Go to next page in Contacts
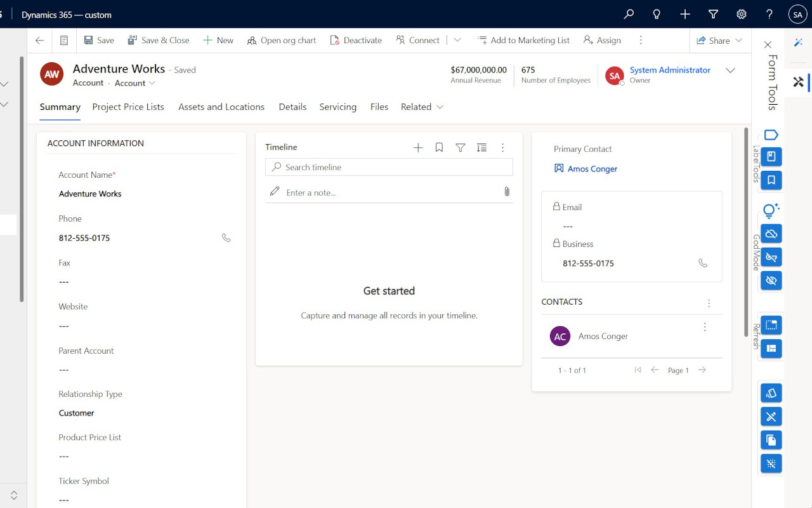 tap(702, 370)
